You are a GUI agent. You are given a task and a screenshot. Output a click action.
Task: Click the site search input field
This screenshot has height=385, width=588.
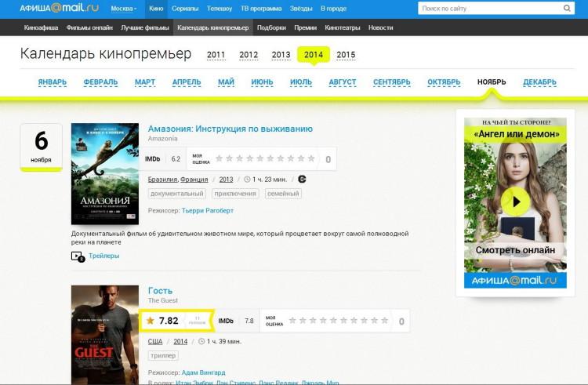coord(488,9)
